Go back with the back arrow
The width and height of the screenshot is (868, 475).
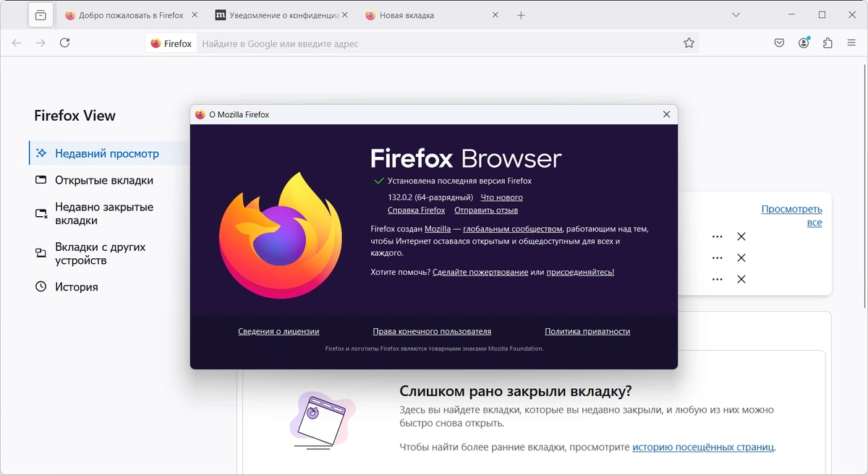pyautogui.click(x=17, y=43)
